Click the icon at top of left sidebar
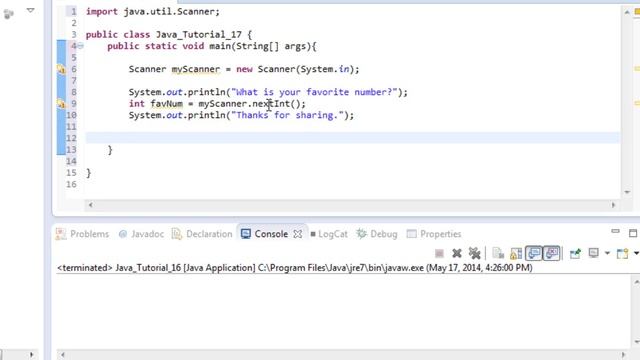Screen dimensions: 640x360 (9, 14)
